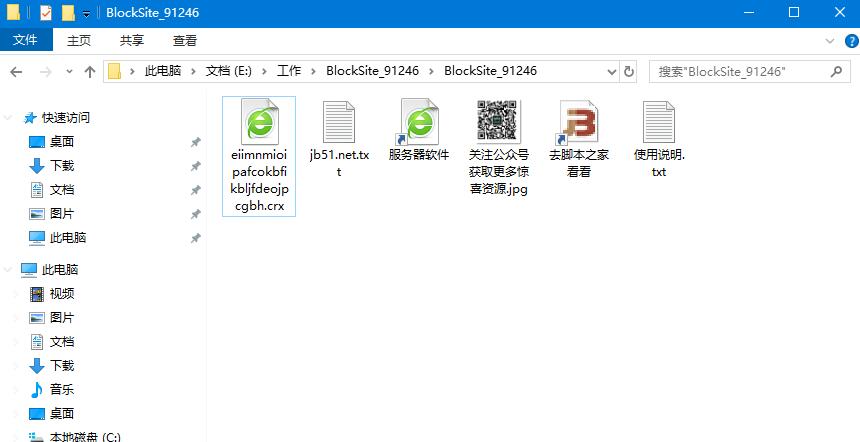Screen dimensions: 860x442
Task: Click the Up one level arrow
Action: pos(90,72)
